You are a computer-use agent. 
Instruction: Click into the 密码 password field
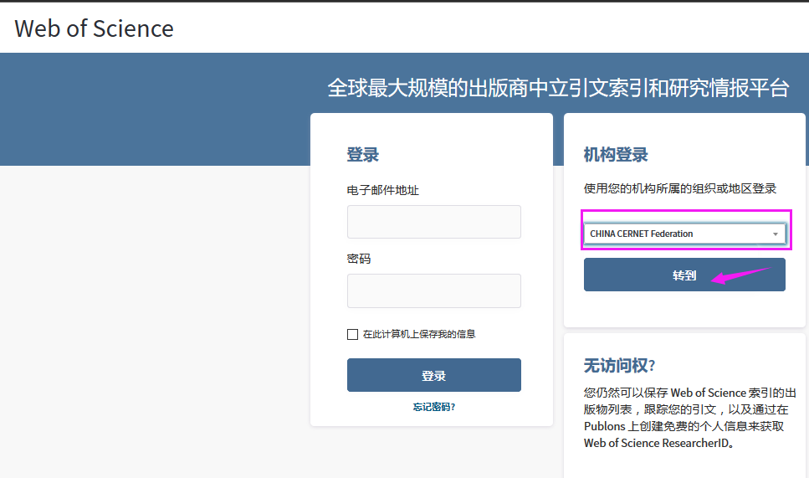(433, 291)
